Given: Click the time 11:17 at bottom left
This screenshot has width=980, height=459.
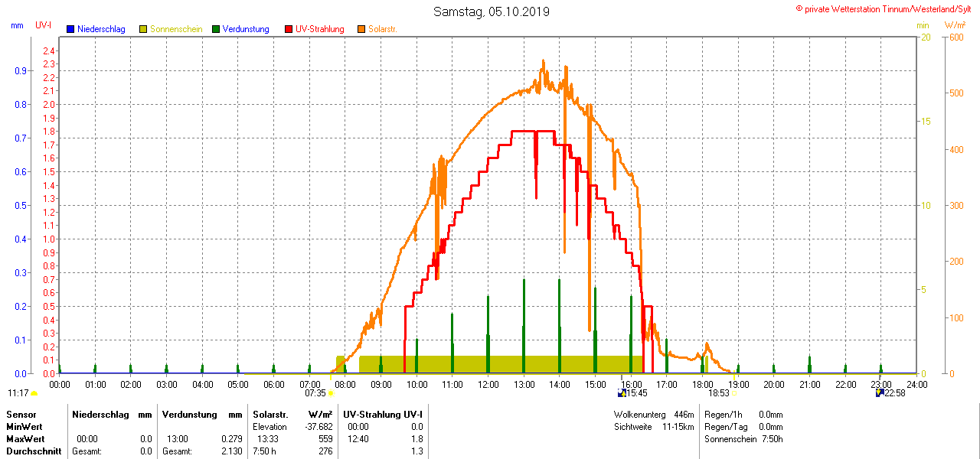Looking at the screenshot, I should pyautogui.click(x=18, y=393).
